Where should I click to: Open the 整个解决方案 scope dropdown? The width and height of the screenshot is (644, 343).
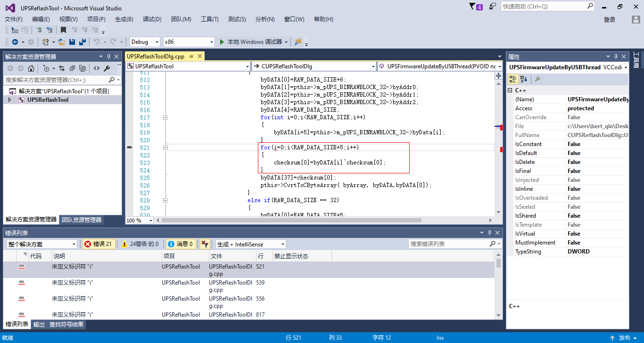[41, 244]
